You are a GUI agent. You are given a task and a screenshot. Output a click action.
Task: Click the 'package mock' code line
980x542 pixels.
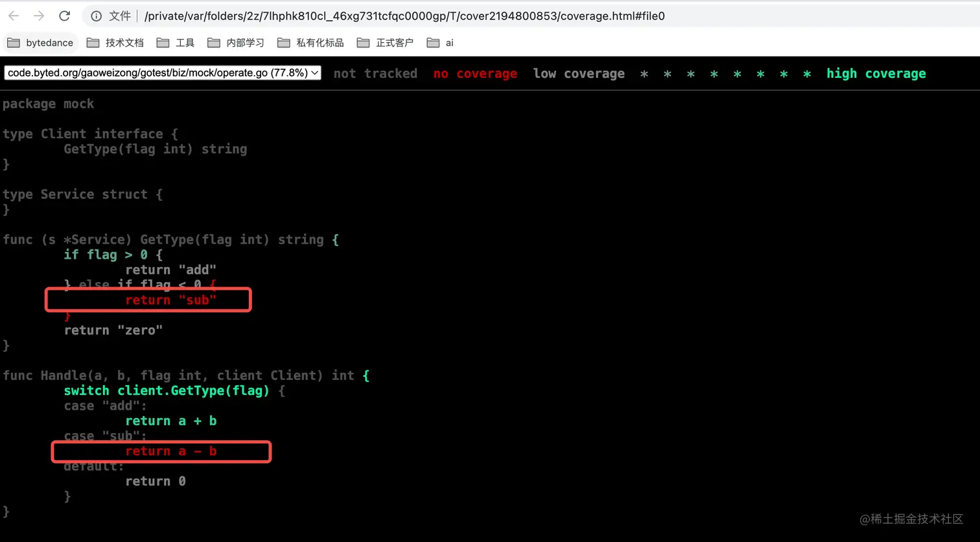49,104
